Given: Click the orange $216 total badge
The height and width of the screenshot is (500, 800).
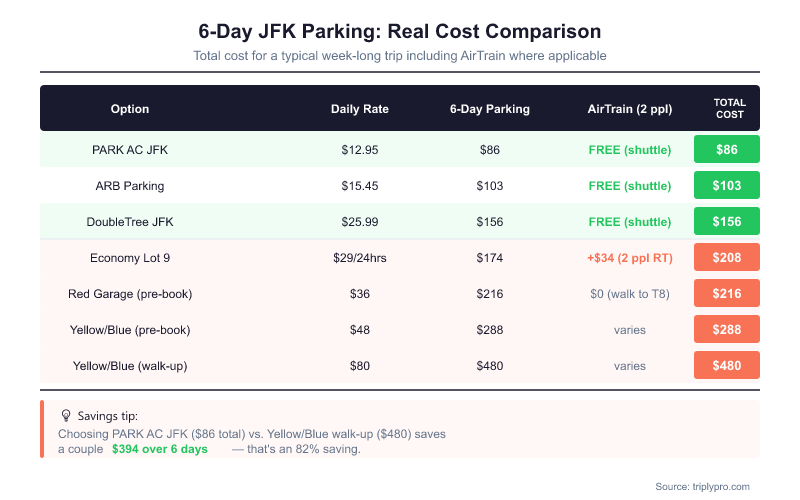Looking at the screenshot, I should coord(727,293).
